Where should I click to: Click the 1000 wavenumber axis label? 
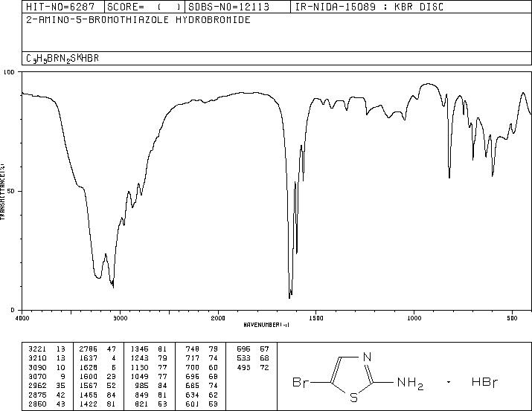click(x=414, y=318)
